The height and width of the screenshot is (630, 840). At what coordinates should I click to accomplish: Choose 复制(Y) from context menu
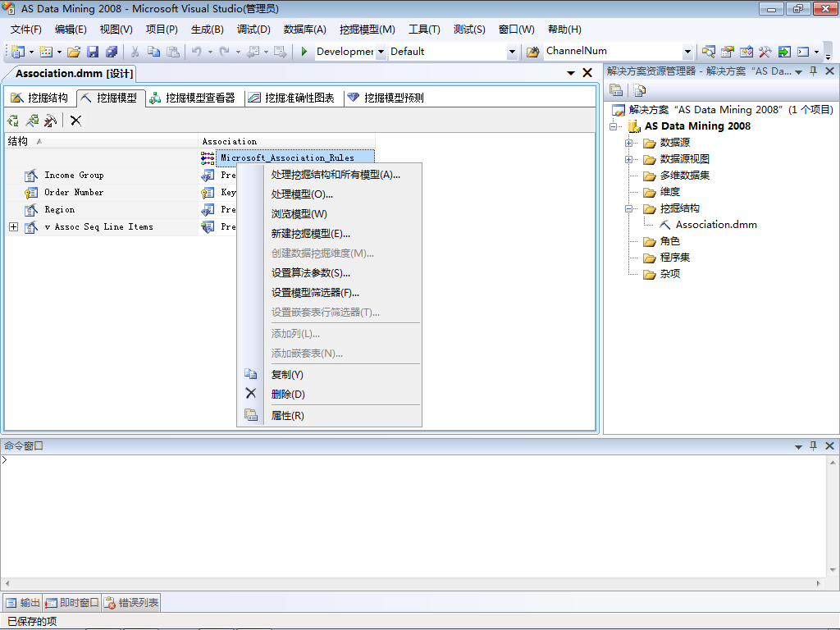pyautogui.click(x=287, y=374)
